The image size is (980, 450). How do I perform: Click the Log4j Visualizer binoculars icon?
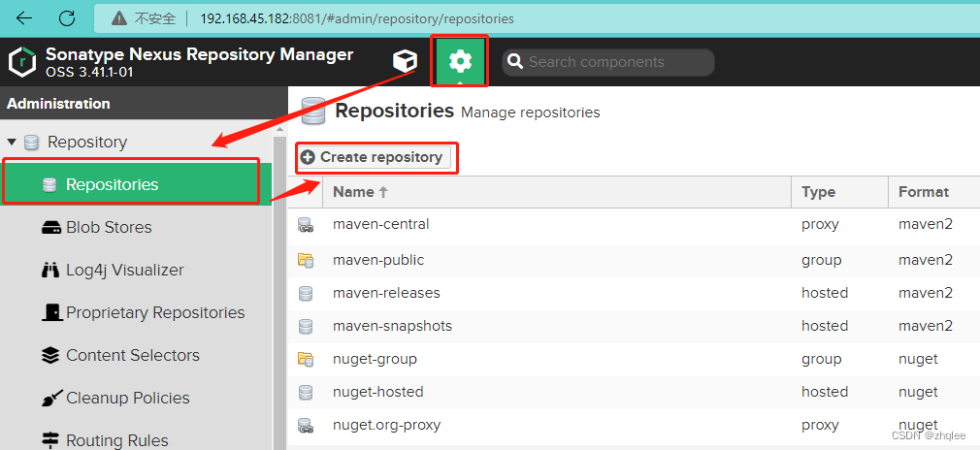[x=50, y=270]
